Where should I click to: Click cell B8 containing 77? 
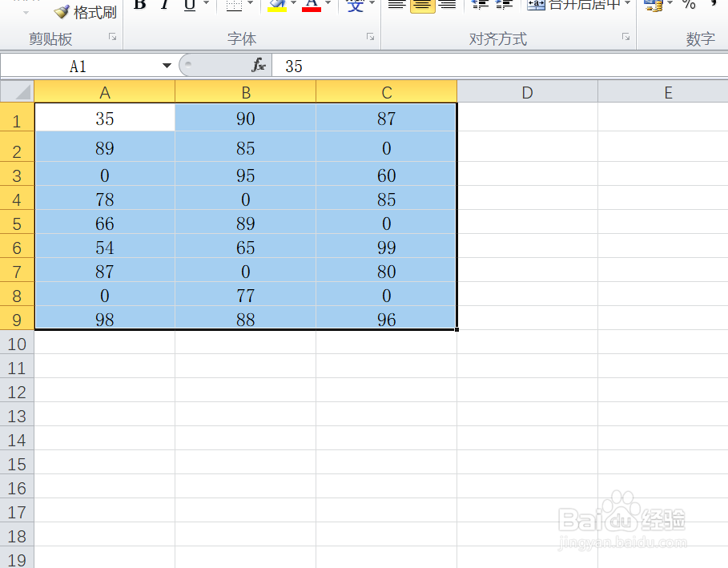(246, 295)
